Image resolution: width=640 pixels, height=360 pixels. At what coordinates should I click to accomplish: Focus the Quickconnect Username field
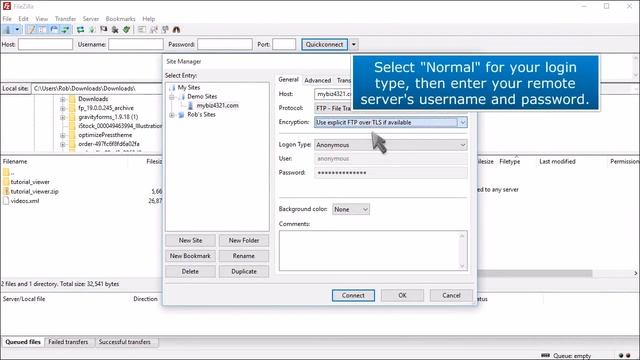click(136, 44)
